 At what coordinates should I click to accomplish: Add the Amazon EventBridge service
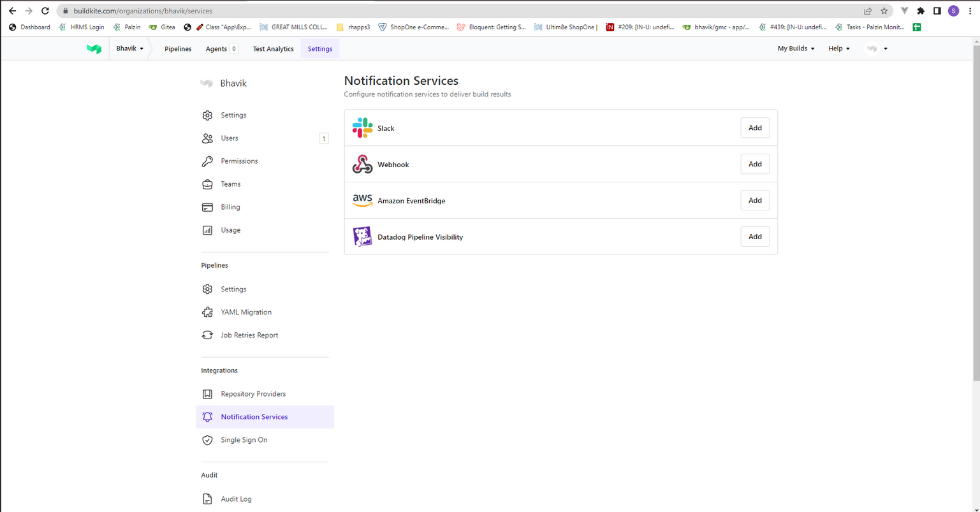pyautogui.click(x=755, y=200)
